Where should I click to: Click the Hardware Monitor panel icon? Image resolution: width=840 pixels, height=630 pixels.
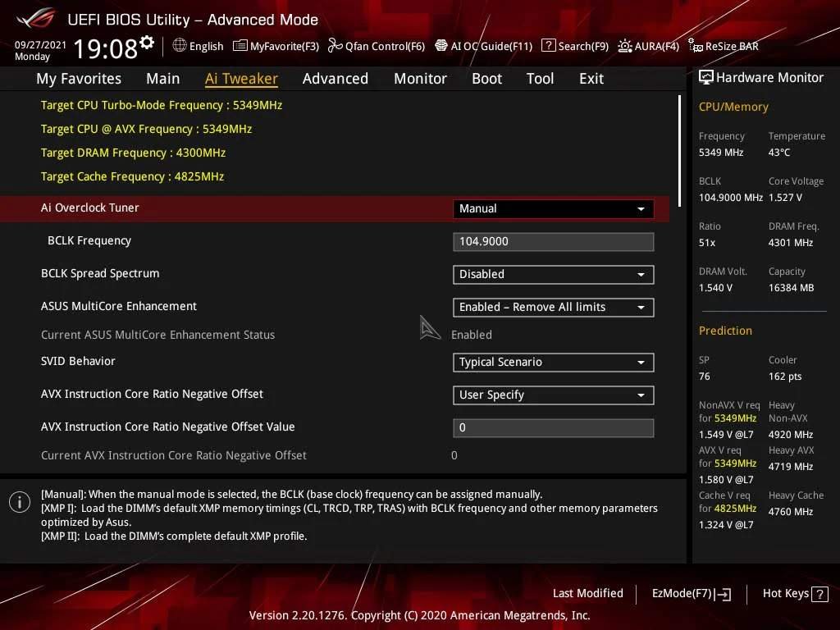click(x=707, y=76)
